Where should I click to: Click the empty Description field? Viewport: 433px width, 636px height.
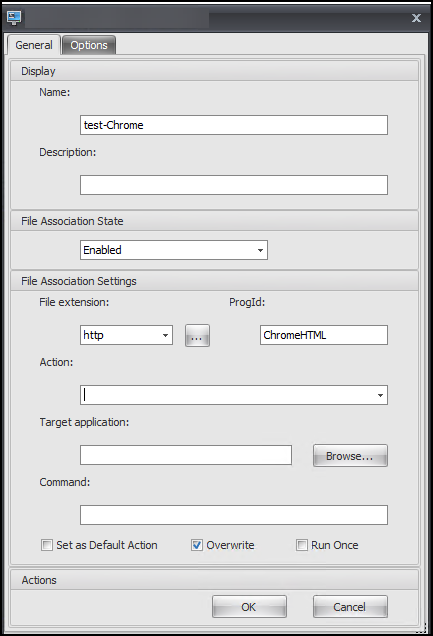click(234, 185)
